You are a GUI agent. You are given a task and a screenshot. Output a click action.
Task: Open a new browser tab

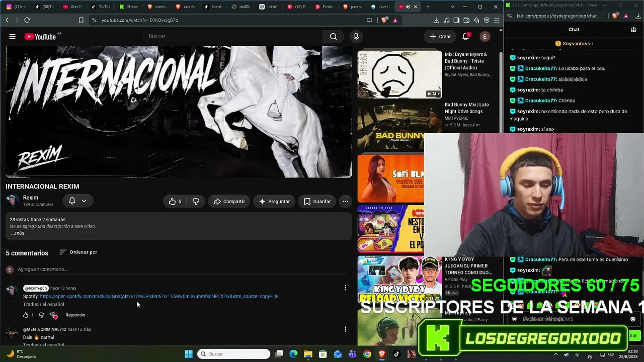point(428,7)
